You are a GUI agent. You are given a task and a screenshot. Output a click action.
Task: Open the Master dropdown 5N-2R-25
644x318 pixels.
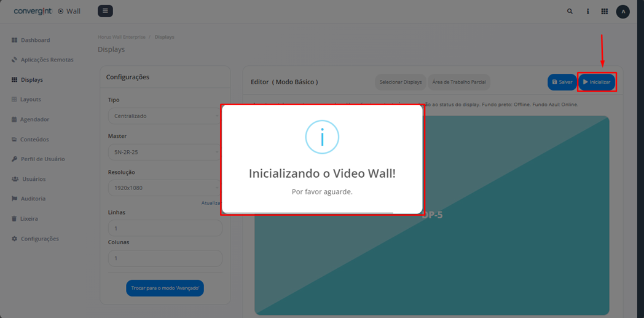(164, 152)
